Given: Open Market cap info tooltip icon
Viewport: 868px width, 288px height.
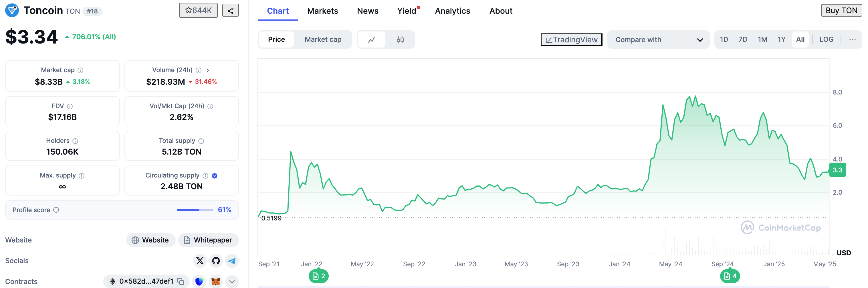Looking at the screenshot, I should tap(80, 70).
